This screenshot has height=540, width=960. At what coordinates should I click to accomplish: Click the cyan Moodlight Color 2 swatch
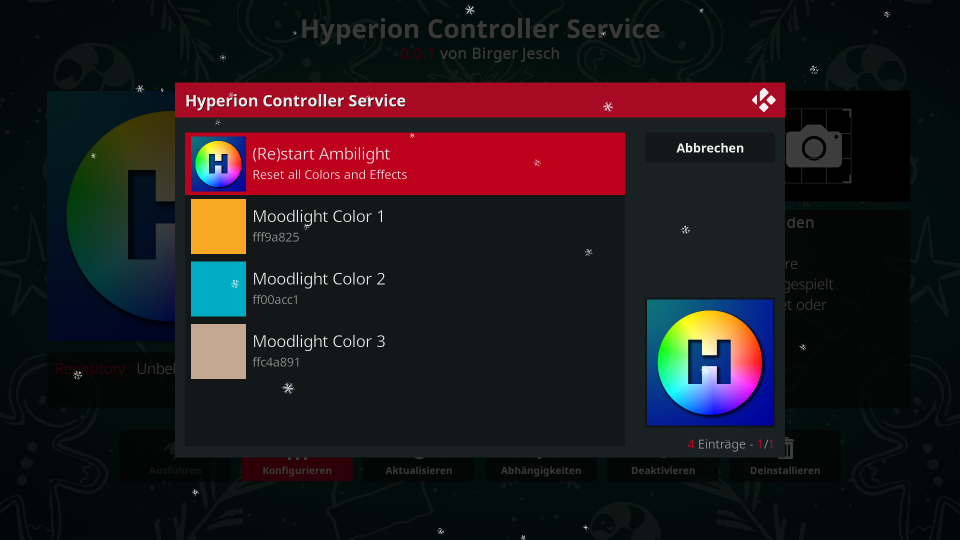pyautogui.click(x=219, y=289)
